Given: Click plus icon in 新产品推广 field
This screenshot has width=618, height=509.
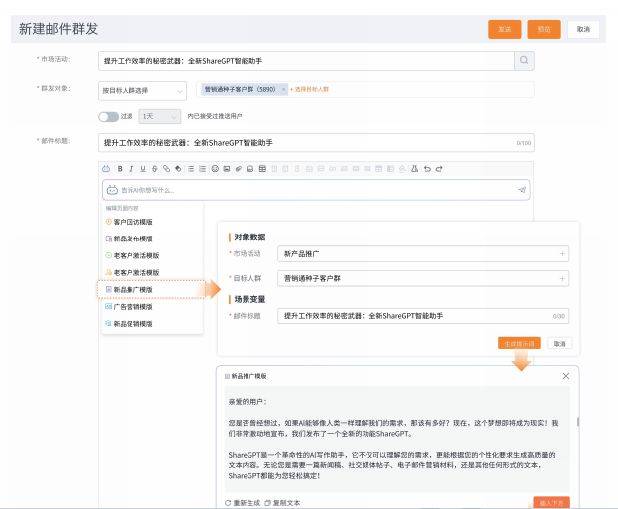Looking at the screenshot, I should point(562,254).
